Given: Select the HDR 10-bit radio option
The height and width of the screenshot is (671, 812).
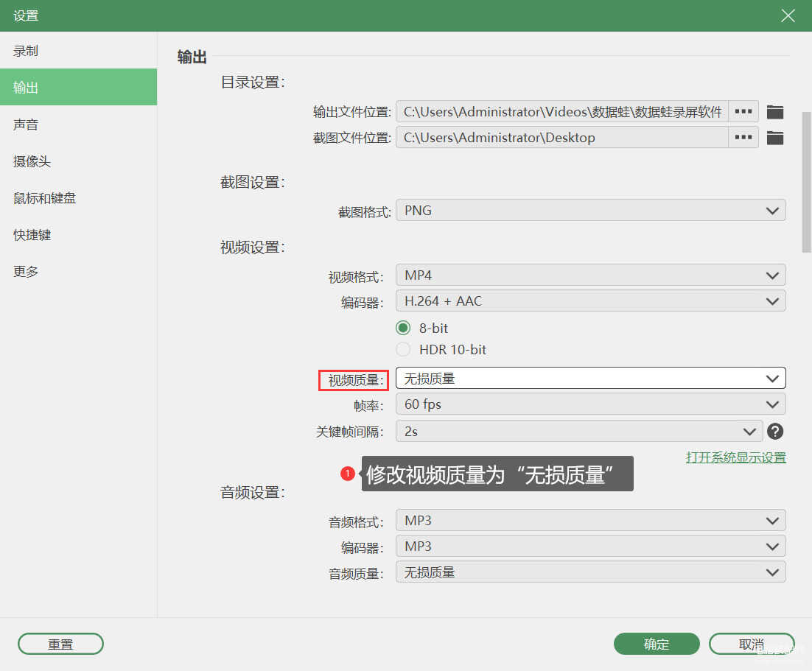Looking at the screenshot, I should pyautogui.click(x=403, y=349).
